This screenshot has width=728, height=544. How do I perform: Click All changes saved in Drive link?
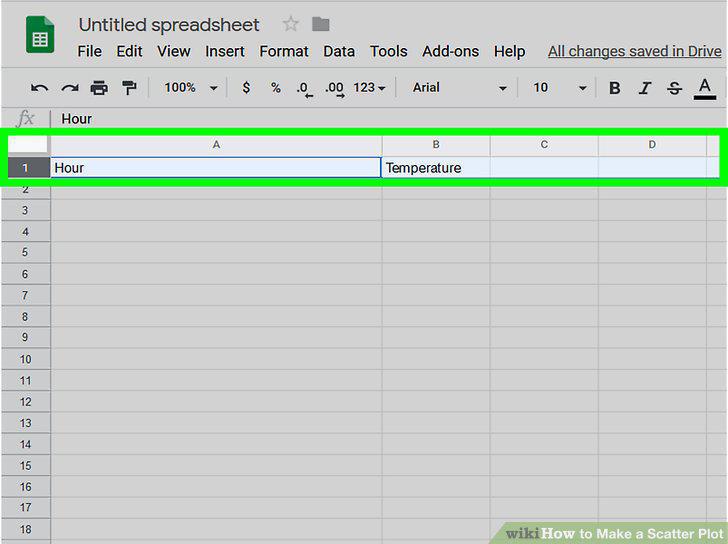(x=634, y=52)
